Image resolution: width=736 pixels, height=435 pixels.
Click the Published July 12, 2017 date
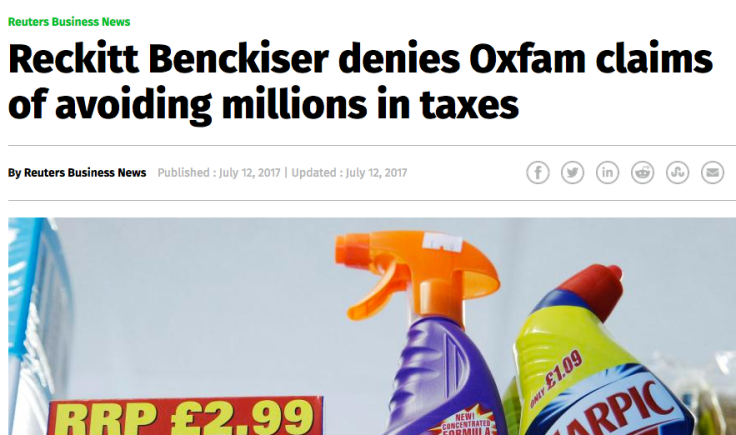[219, 173]
